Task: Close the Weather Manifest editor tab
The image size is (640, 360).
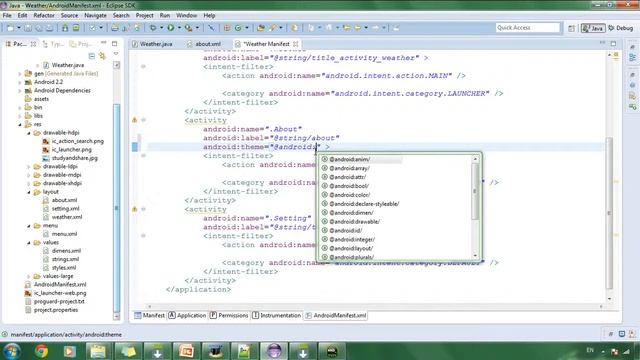Action: [x=296, y=44]
